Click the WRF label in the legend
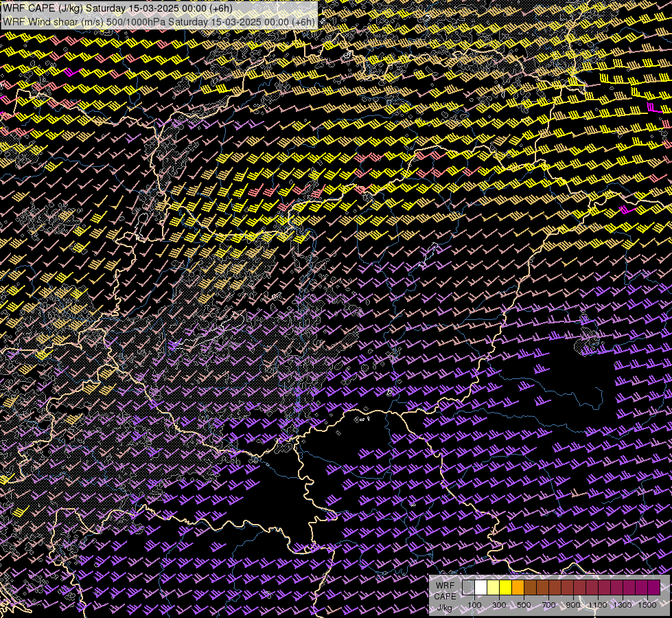The image size is (672, 618). tap(445, 586)
